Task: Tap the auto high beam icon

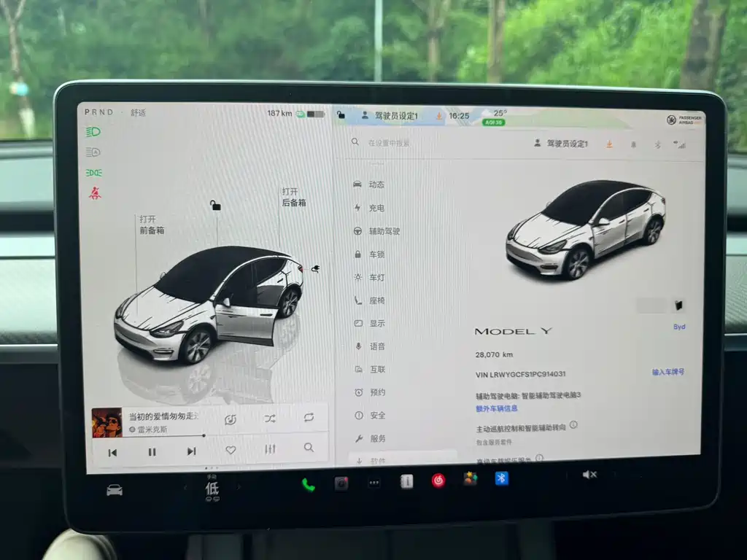Action: coord(93,152)
